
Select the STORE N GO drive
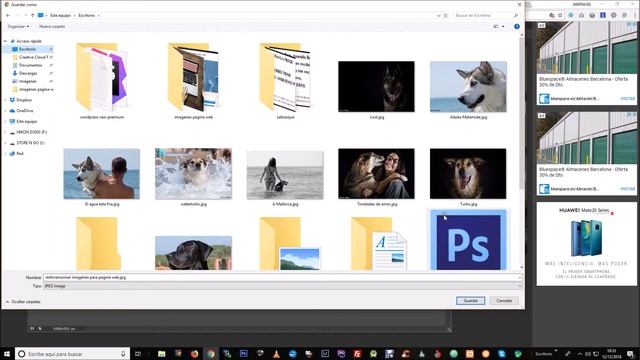tap(30, 143)
